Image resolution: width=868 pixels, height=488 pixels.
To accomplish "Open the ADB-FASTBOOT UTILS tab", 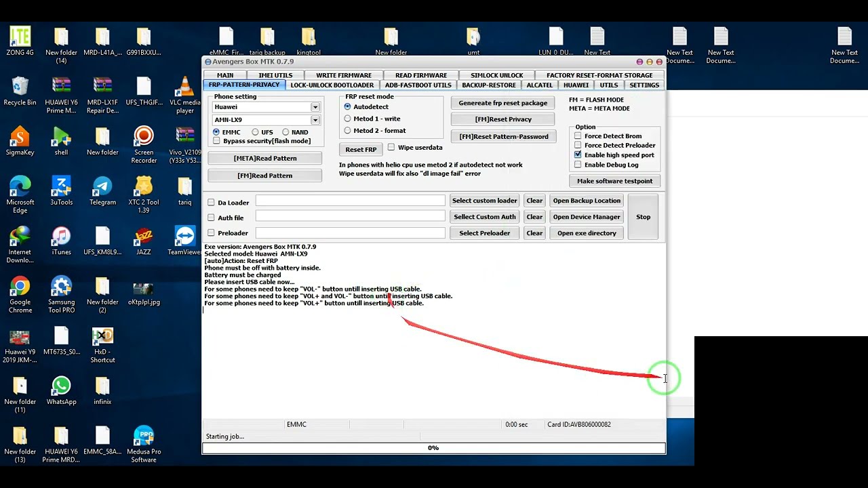I will pos(418,85).
